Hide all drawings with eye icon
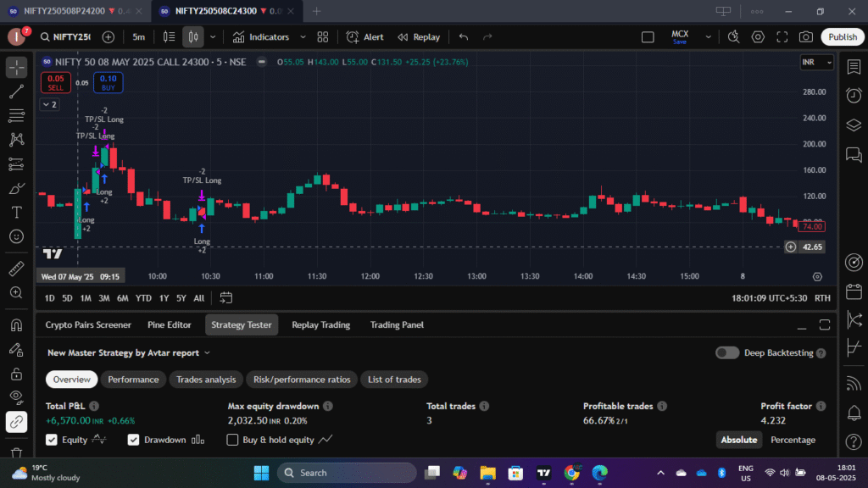This screenshot has width=868, height=488. coord(17,397)
